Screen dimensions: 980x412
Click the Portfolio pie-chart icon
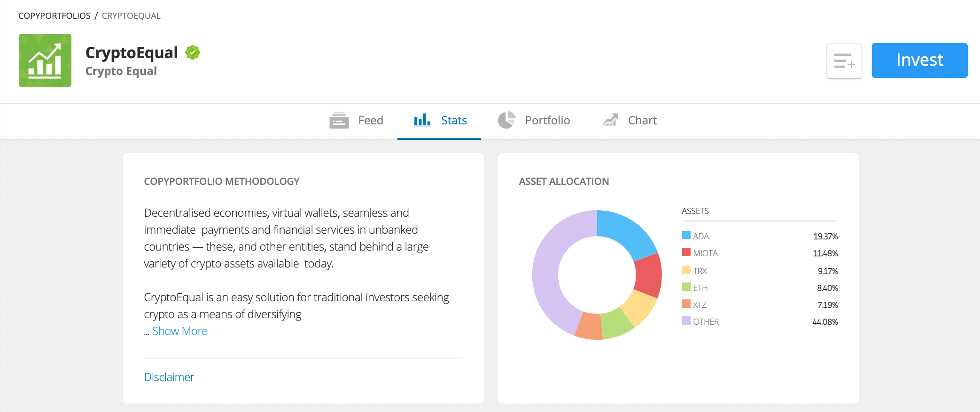click(506, 120)
